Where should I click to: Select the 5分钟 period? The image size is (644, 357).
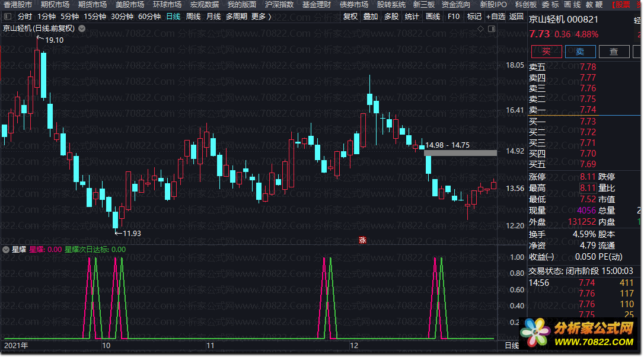pos(70,17)
